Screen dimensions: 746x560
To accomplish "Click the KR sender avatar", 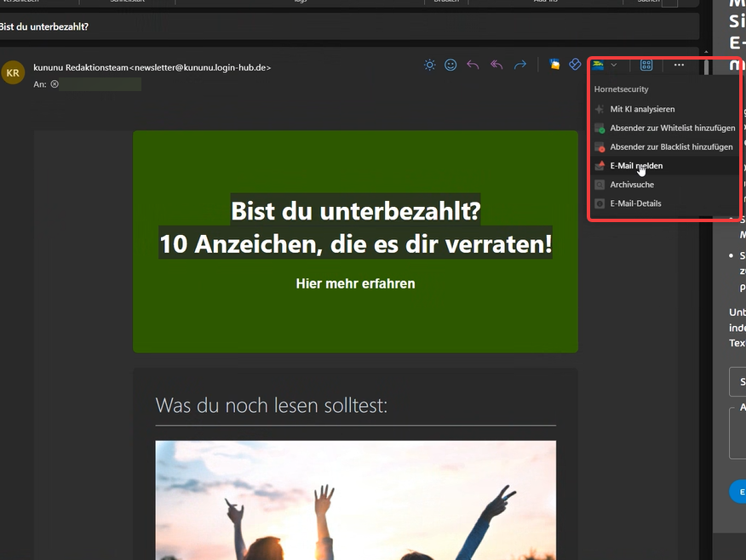I will tap(13, 72).
